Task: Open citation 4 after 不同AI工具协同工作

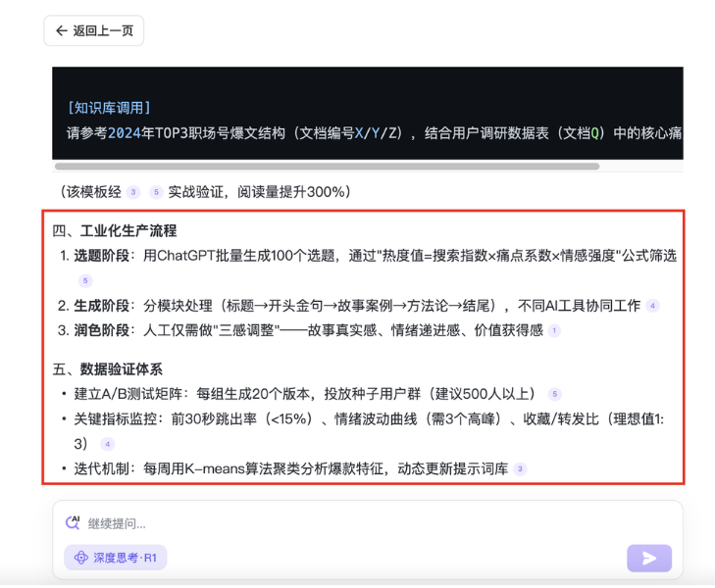Action: point(652,306)
